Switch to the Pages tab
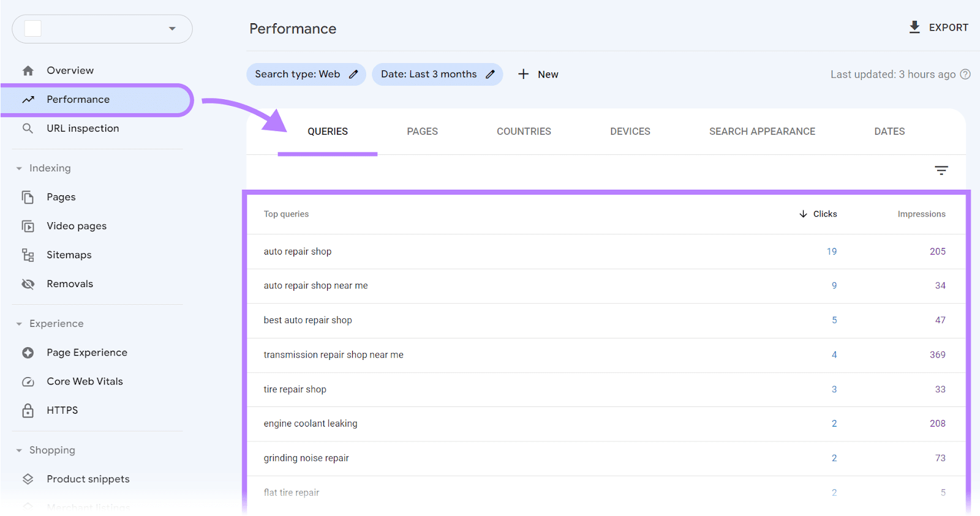Image resolution: width=980 pixels, height=516 pixels. pos(422,132)
